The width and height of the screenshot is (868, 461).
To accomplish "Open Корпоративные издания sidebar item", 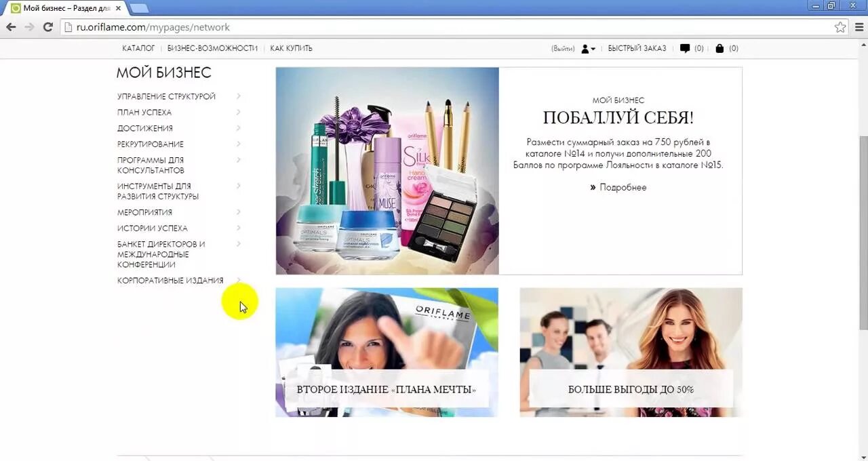I will (170, 281).
